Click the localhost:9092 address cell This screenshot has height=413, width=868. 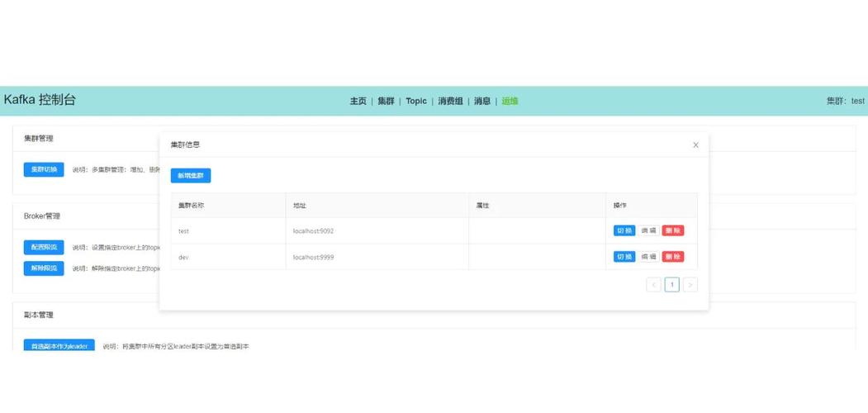click(x=377, y=230)
